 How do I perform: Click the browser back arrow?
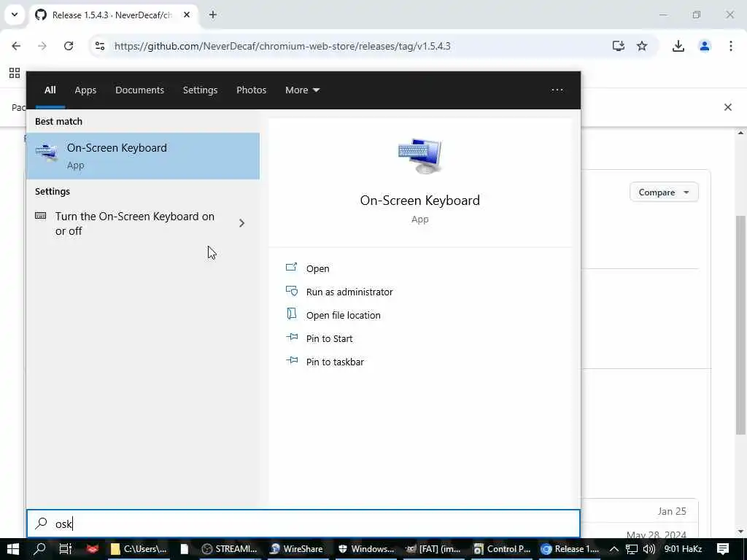16,46
